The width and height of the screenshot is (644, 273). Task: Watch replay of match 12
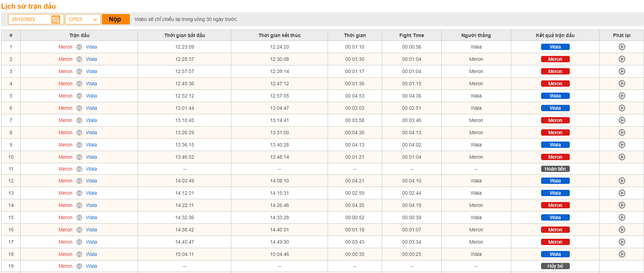point(622,181)
